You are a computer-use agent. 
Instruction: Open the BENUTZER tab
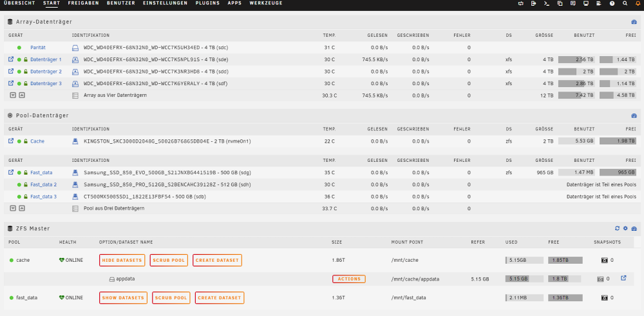[121, 3]
